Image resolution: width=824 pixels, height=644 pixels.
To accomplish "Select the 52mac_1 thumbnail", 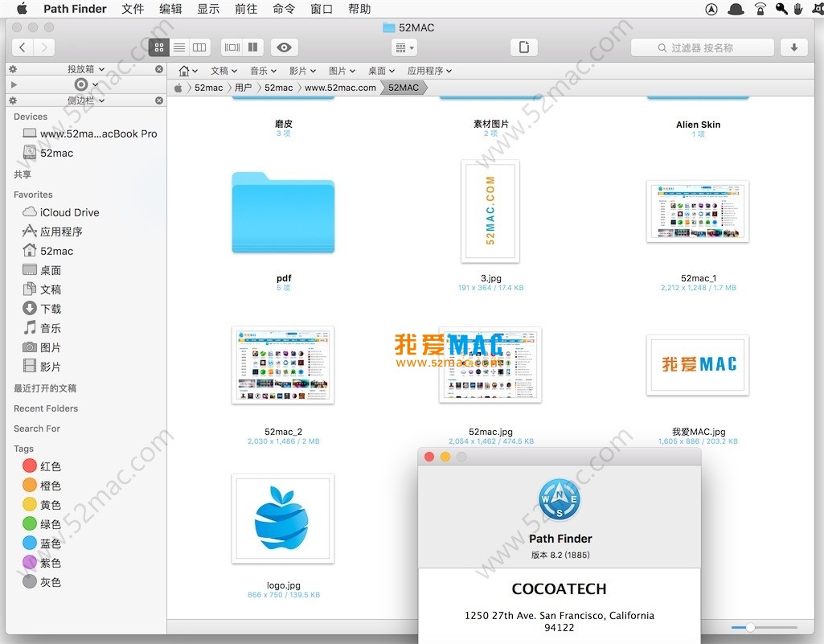I will click(697, 211).
